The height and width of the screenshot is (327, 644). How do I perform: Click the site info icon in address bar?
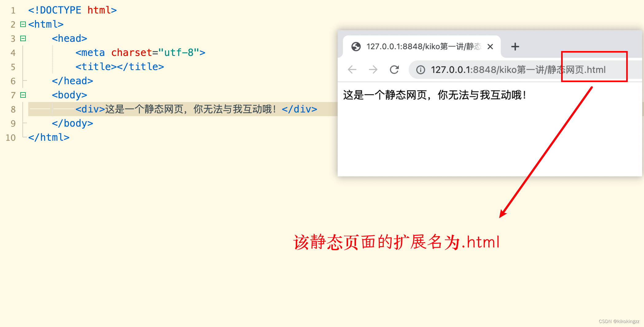click(x=421, y=70)
